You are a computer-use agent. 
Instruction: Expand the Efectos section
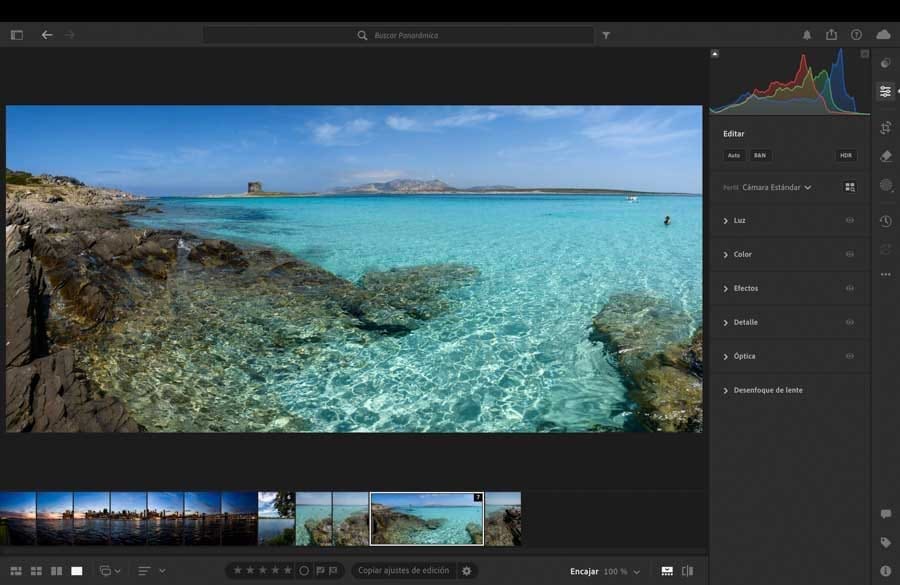[745, 288]
